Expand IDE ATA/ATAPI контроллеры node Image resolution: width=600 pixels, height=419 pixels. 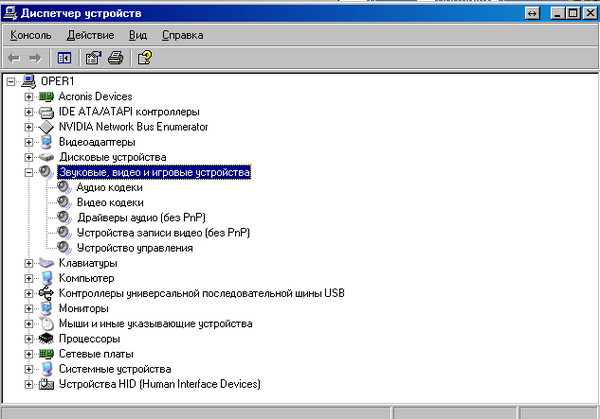29,112
